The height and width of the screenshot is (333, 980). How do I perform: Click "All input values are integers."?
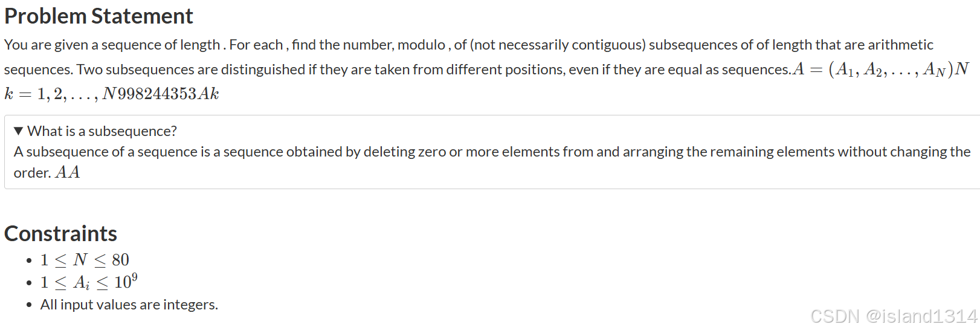[129, 305]
